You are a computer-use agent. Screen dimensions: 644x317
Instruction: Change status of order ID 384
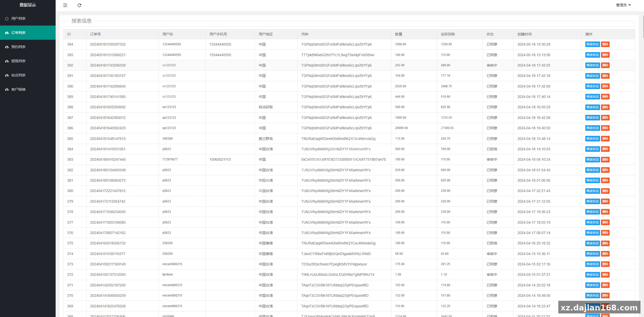click(592, 149)
